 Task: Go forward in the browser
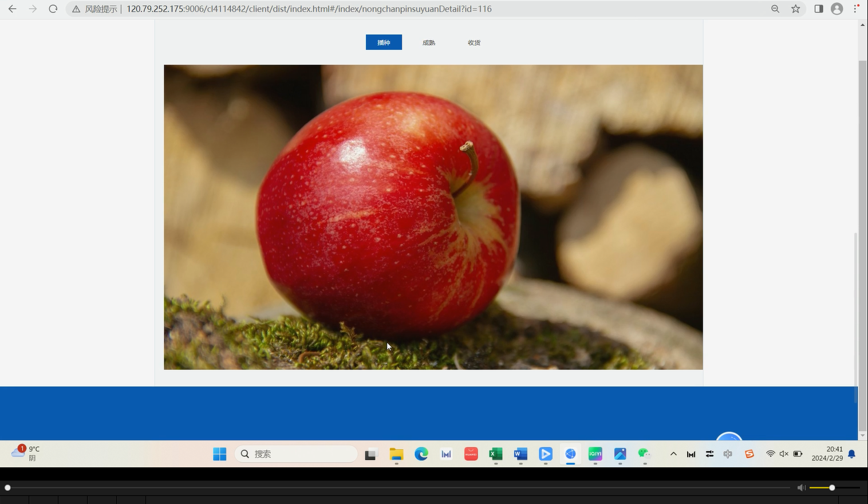[x=33, y=9]
